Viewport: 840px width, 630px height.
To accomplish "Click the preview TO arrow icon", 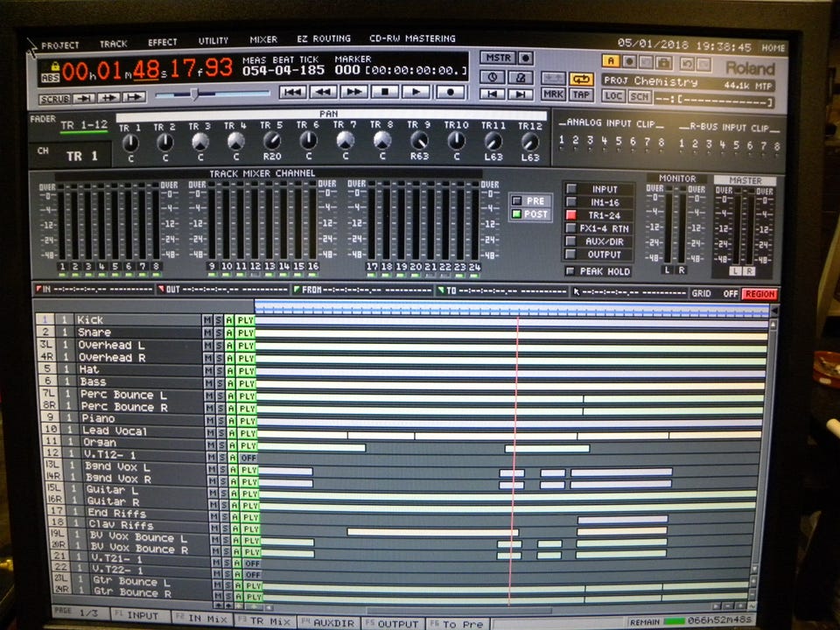I will click(x=84, y=98).
